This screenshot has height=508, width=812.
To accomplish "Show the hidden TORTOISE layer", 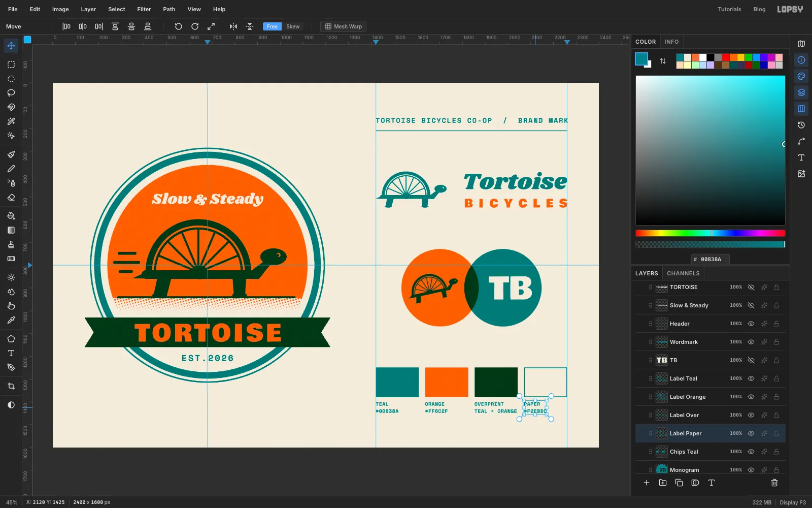I will coord(751,287).
